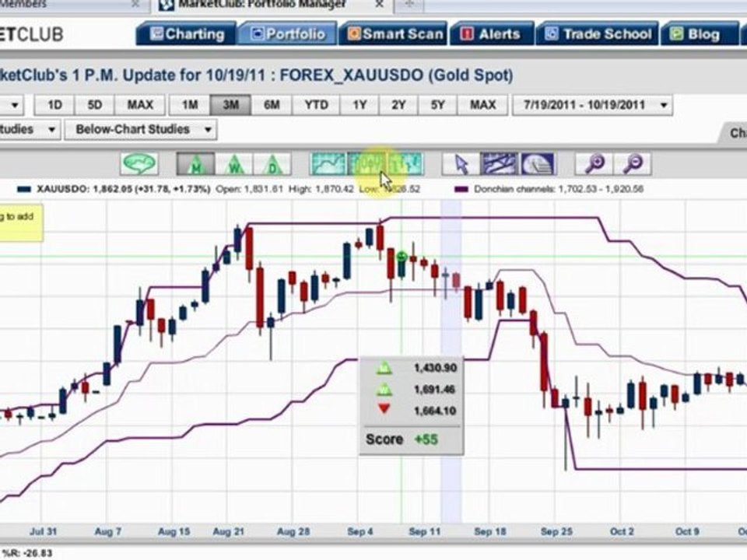Click the green smiley marker on chart
747x560 pixels.
pyautogui.click(x=402, y=257)
